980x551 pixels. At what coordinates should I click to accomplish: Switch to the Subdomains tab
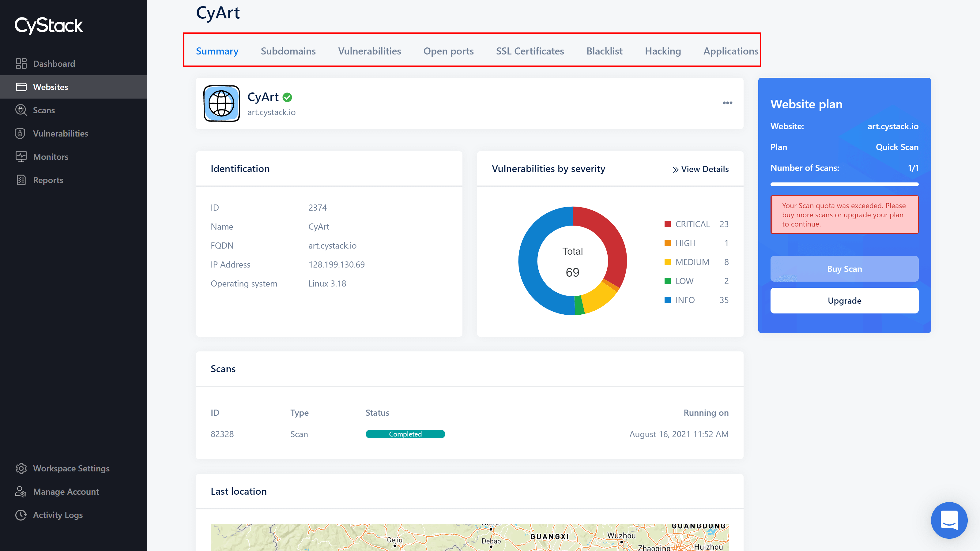[288, 51]
